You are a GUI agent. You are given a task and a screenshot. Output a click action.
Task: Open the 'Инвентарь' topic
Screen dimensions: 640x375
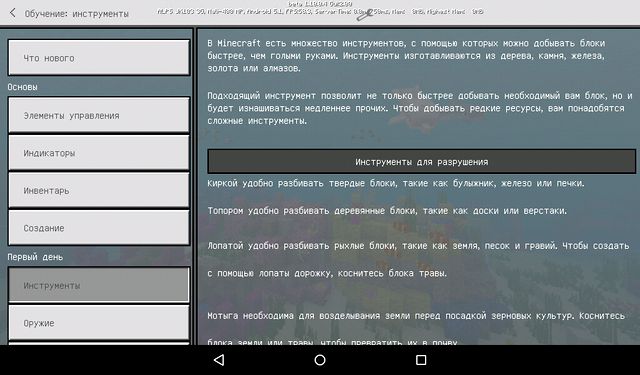(x=99, y=190)
